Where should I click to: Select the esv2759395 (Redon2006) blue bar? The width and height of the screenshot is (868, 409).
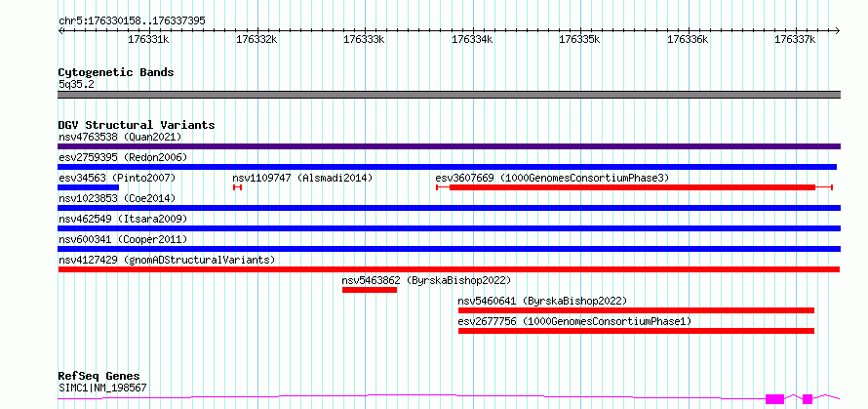pyautogui.click(x=448, y=167)
